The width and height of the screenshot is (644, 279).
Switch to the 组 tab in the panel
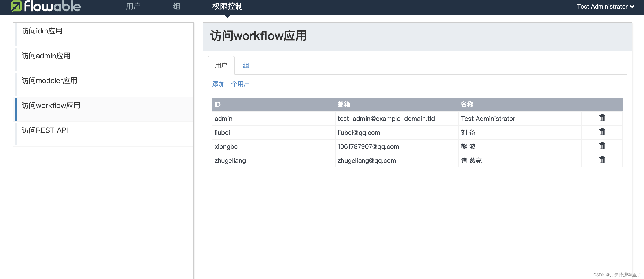246,65
